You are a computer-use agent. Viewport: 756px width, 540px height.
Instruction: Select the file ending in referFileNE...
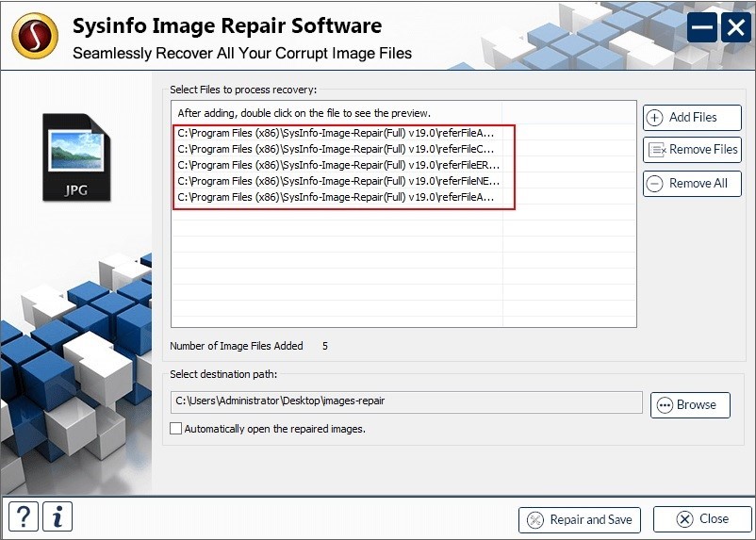(x=337, y=181)
